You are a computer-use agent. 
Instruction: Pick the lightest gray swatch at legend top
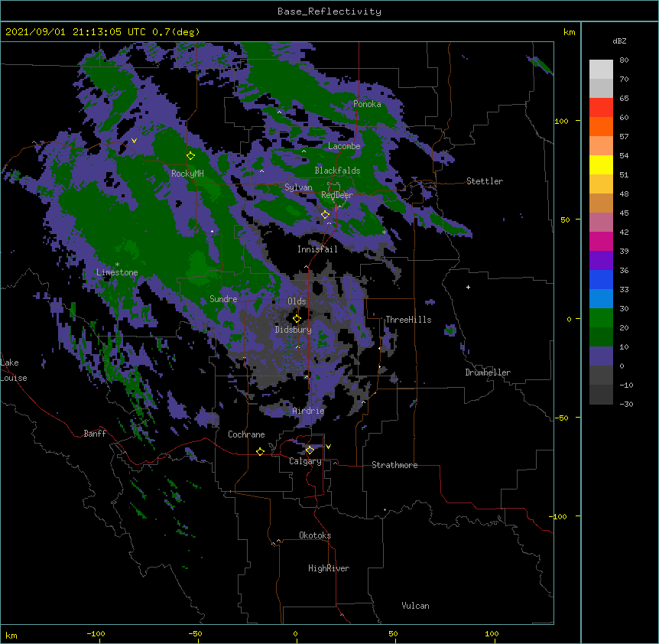tap(601, 70)
